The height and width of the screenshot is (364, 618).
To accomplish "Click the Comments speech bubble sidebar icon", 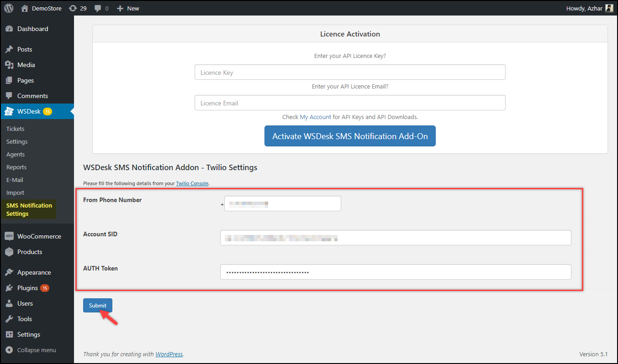I will [9, 96].
